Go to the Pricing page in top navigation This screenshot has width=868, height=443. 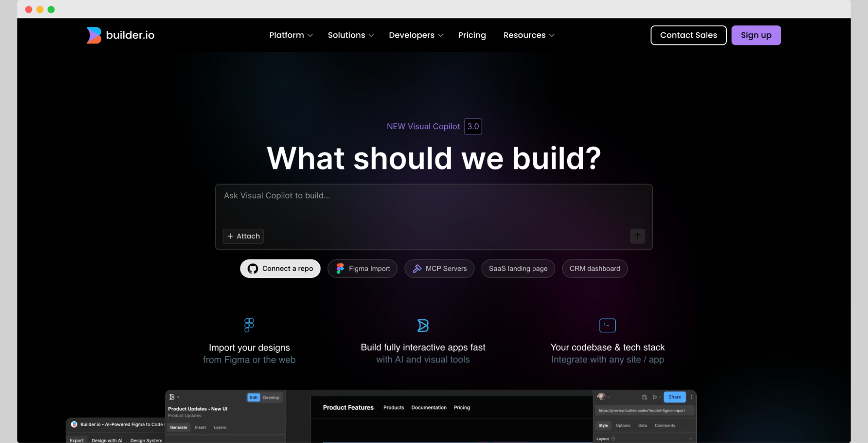(x=472, y=35)
